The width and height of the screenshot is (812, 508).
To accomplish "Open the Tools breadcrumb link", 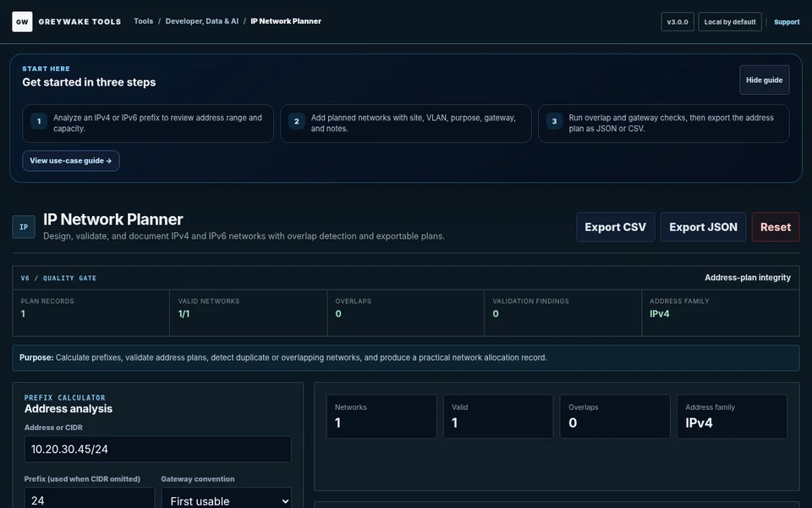I will click(x=144, y=21).
